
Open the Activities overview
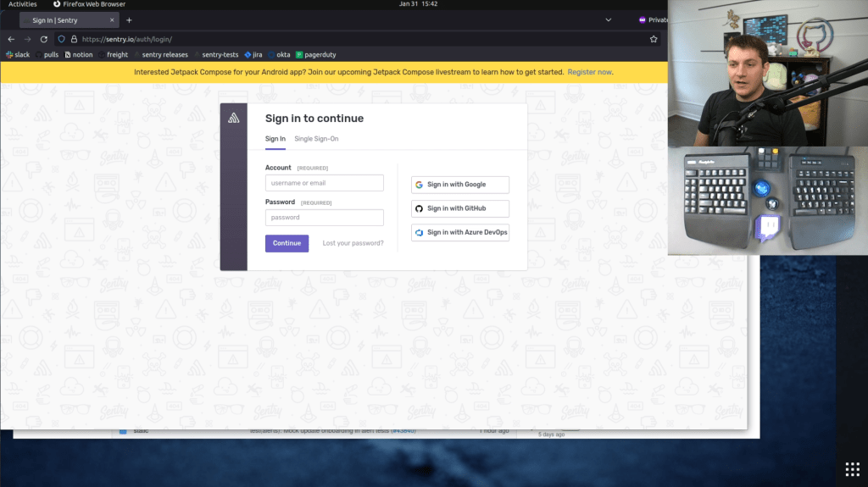point(23,4)
